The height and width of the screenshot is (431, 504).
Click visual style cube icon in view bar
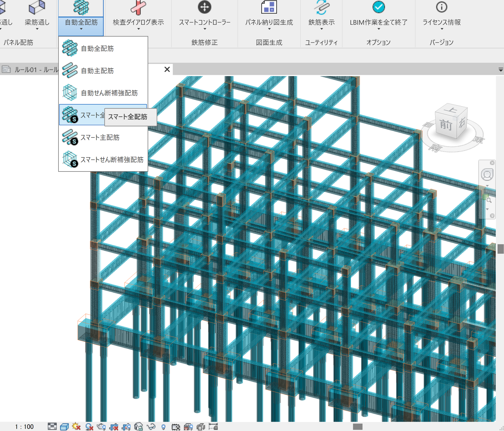pos(64,426)
